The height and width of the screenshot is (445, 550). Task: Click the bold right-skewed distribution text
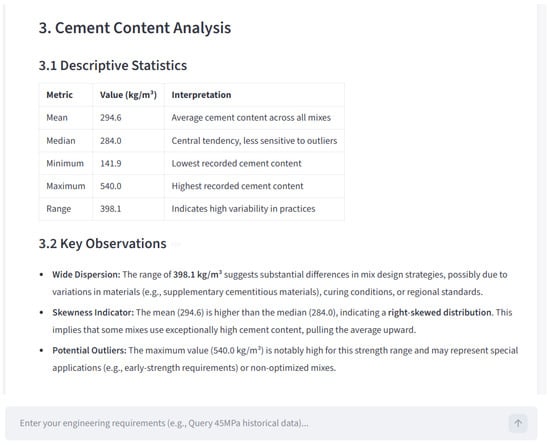tap(440, 312)
